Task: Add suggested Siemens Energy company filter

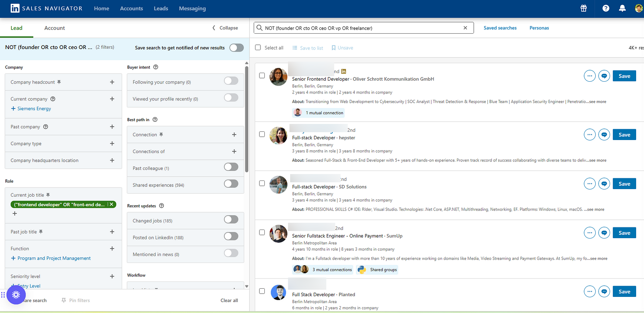Action: click(31, 109)
